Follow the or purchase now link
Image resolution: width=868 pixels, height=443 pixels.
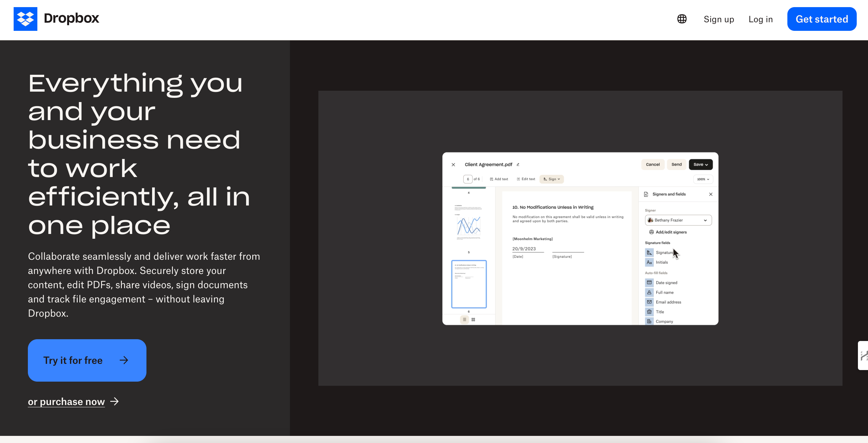[66, 401]
